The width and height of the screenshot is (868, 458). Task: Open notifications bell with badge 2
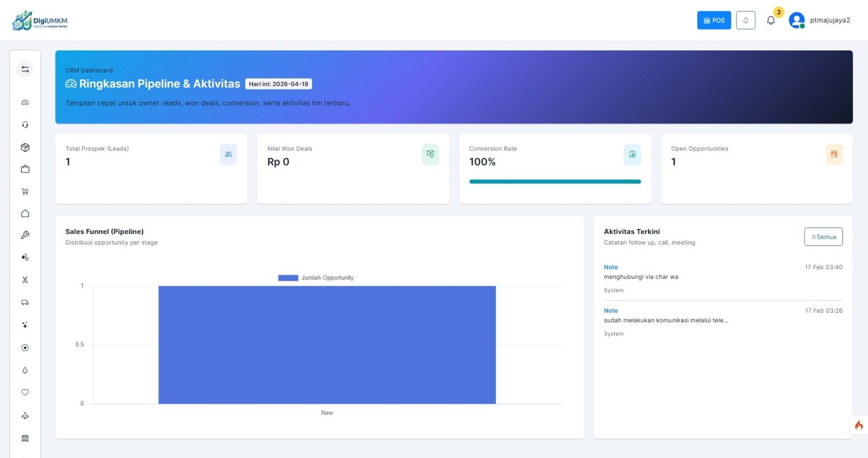point(771,20)
